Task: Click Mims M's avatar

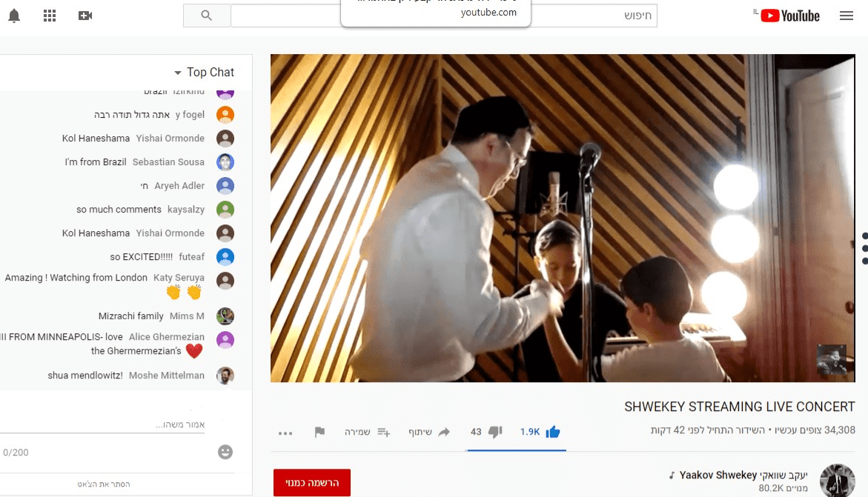Action: (x=225, y=316)
